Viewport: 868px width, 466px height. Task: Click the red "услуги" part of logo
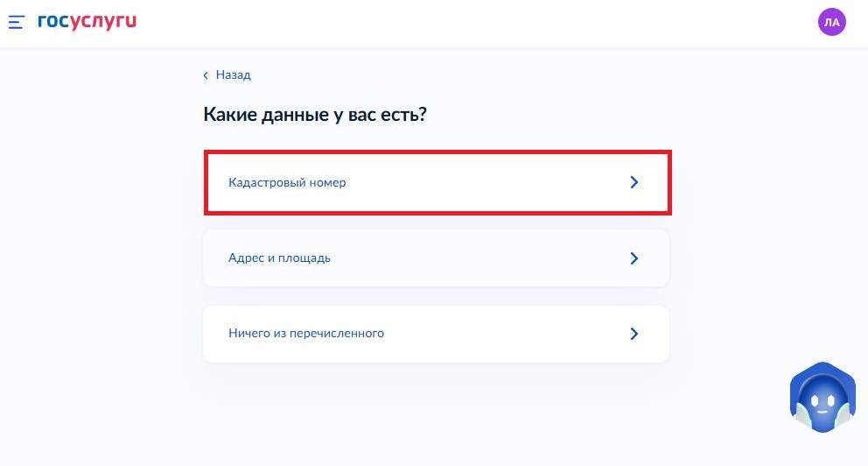(103, 21)
